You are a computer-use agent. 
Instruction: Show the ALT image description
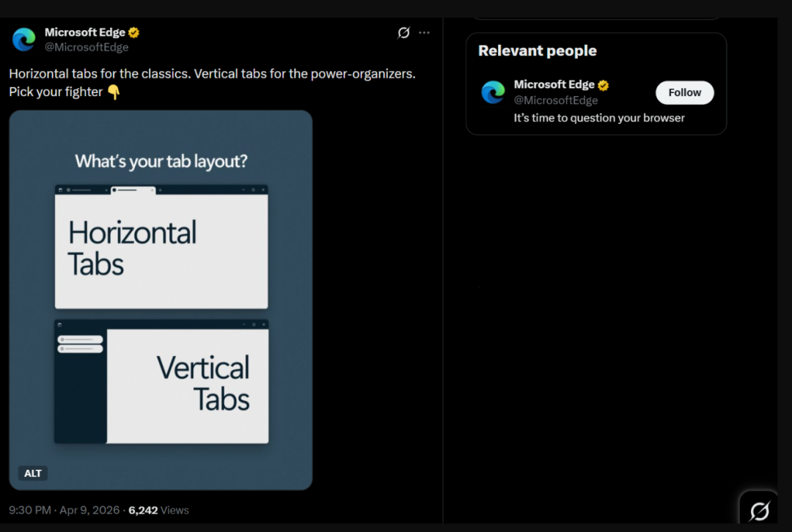click(33, 473)
